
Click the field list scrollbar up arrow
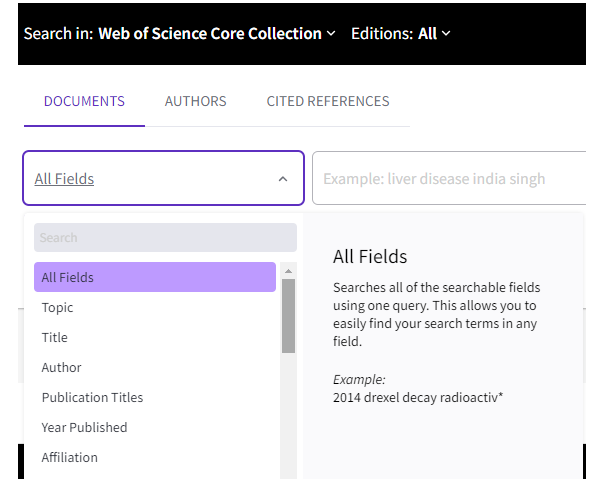(x=288, y=271)
